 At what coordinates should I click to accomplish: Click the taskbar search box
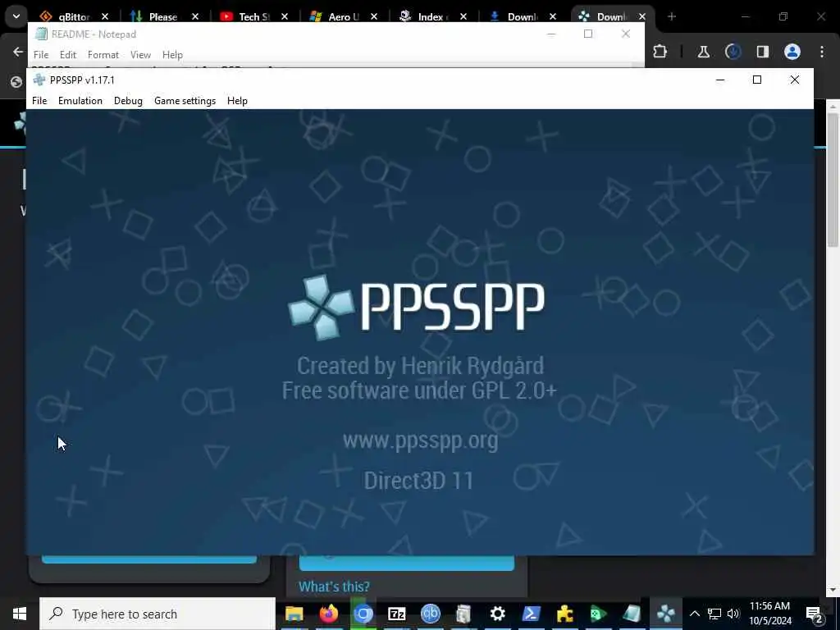coord(157,614)
